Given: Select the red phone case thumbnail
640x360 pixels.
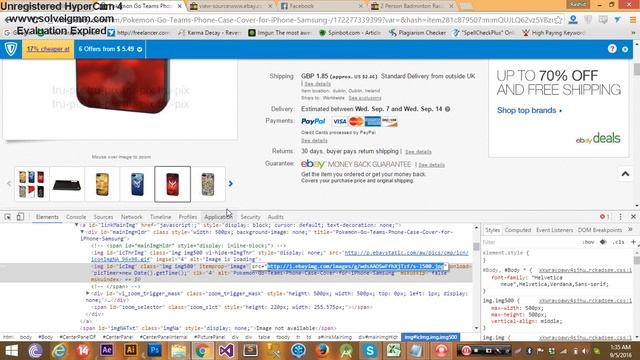Looking at the screenshot, I should (172, 184).
